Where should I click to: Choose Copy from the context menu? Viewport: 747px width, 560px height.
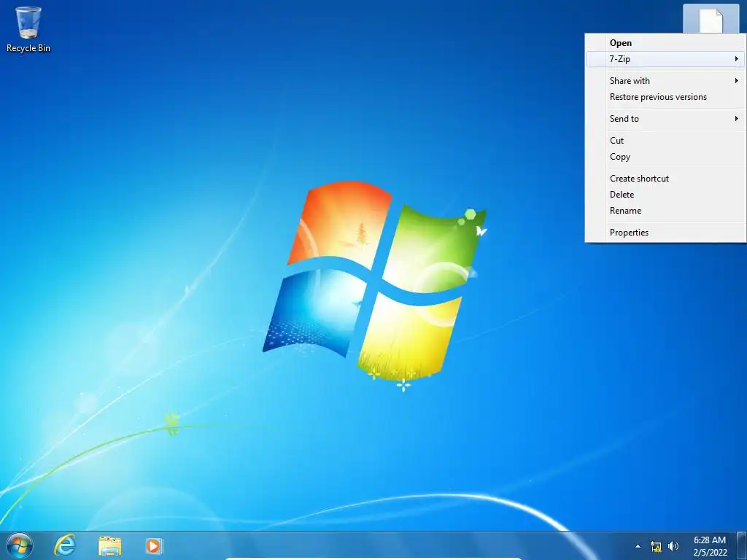pos(666,157)
